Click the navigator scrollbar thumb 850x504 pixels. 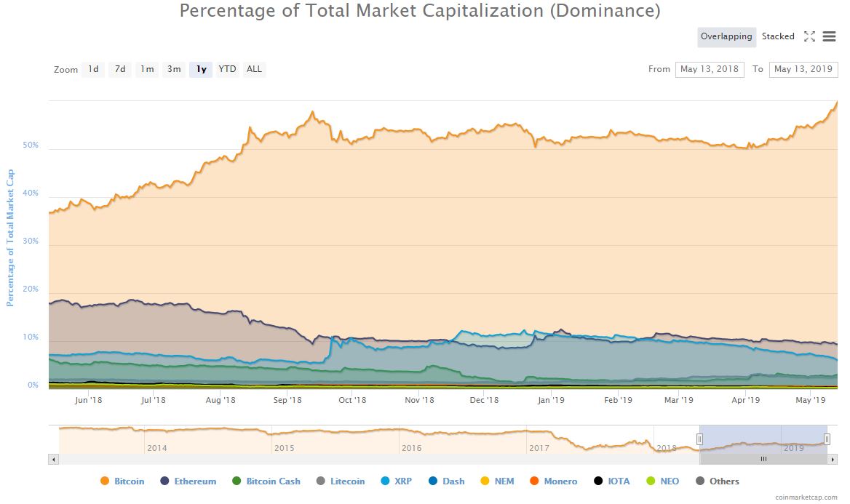(763, 459)
